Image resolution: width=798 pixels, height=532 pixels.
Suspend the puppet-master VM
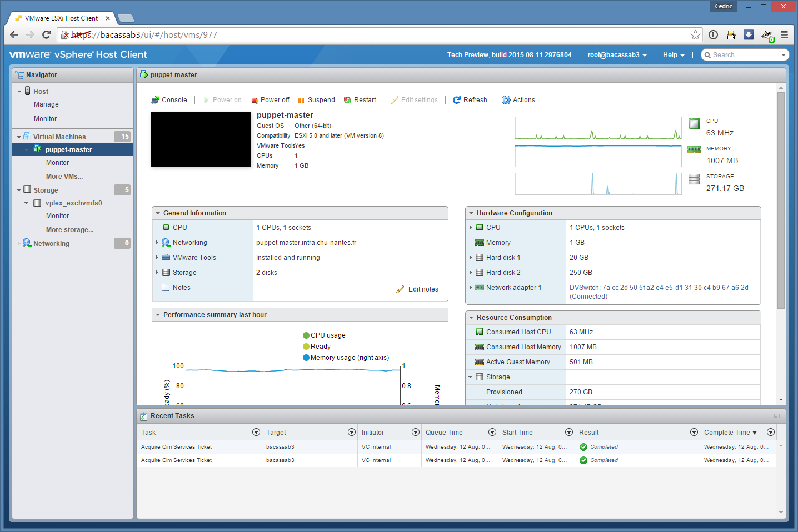click(316, 100)
